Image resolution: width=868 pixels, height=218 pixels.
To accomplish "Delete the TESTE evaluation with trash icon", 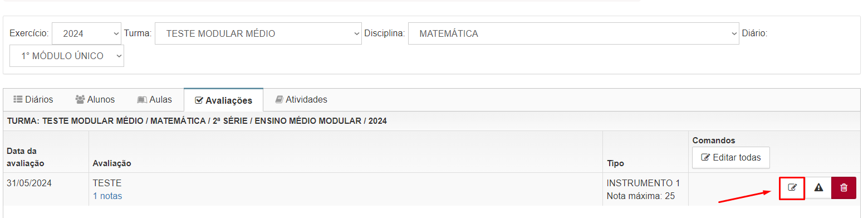I will pos(844,188).
